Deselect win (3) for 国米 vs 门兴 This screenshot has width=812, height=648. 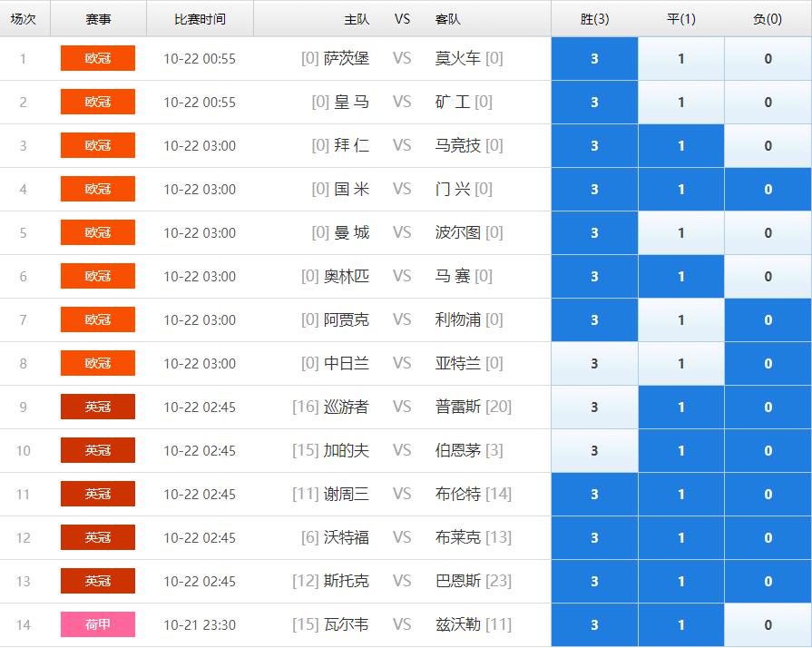594,189
